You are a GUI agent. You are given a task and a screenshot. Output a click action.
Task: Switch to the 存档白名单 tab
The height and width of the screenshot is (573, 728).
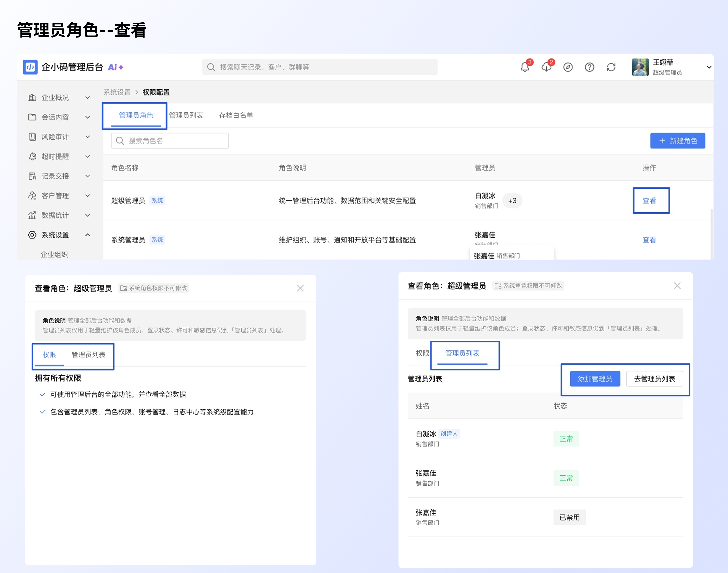[x=236, y=115]
